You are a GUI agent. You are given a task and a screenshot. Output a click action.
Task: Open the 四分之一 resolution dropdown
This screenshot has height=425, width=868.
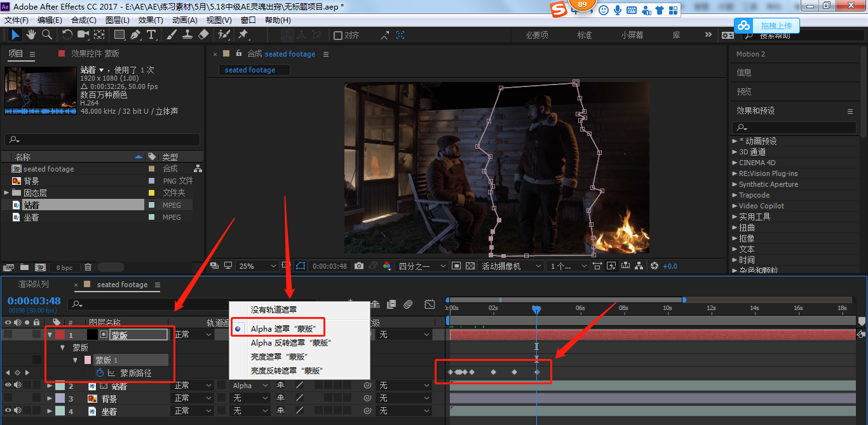pyautogui.click(x=421, y=266)
